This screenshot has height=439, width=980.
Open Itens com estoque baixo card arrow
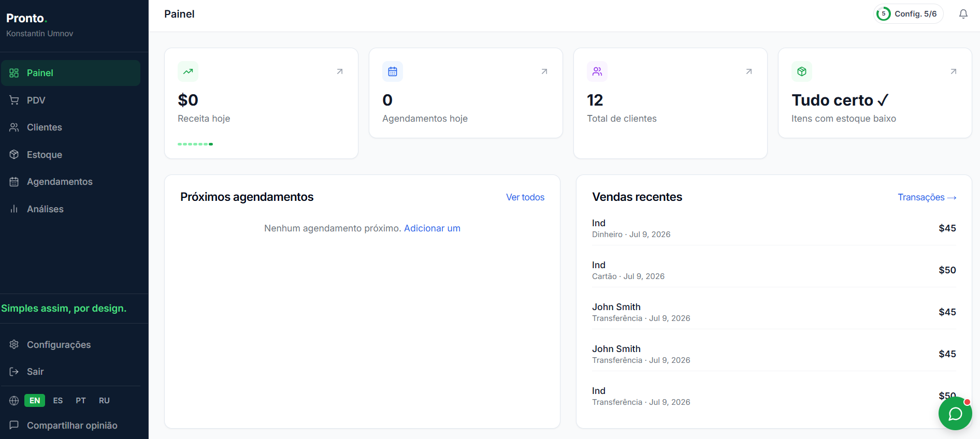tap(954, 71)
